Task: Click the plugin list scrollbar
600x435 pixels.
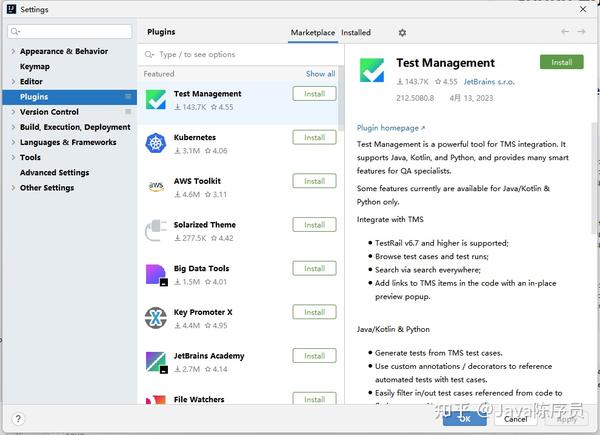Action: 341,100
